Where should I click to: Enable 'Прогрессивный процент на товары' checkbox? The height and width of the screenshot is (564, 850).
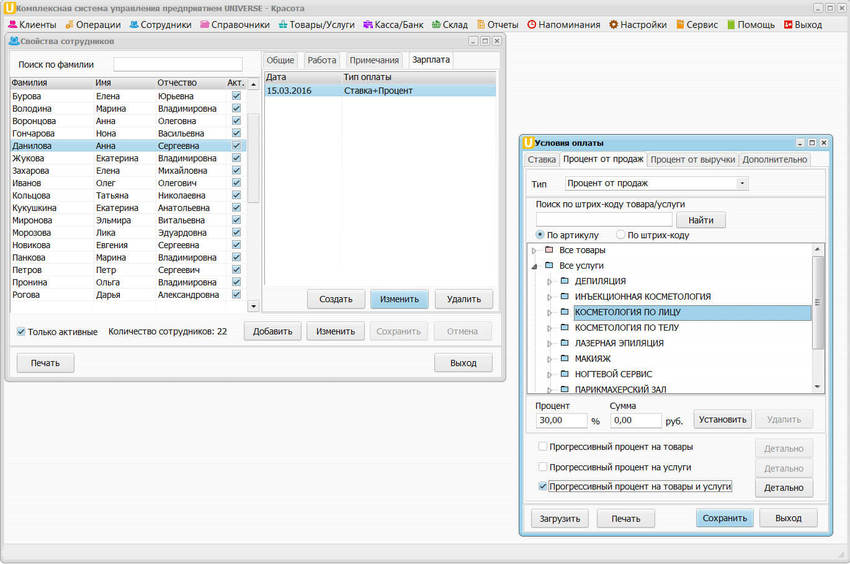coord(543,447)
